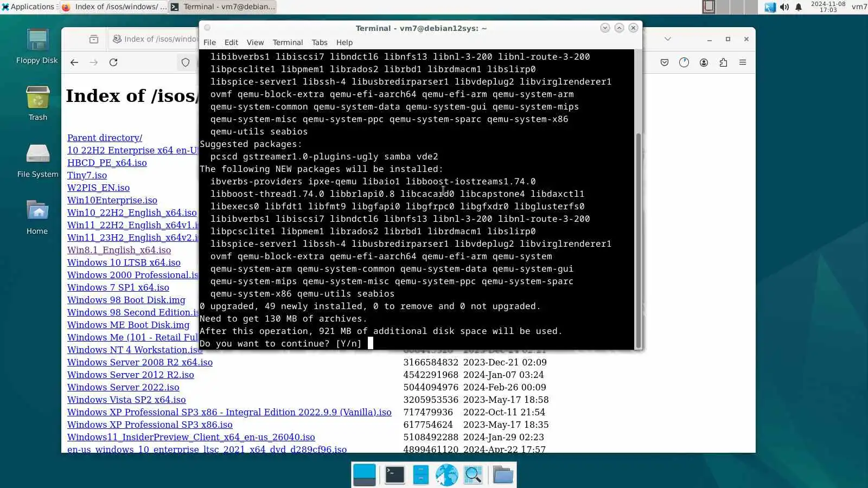Open the Firefox hamburger application menu
Image resolution: width=868 pixels, height=488 pixels.
click(x=743, y=62)
